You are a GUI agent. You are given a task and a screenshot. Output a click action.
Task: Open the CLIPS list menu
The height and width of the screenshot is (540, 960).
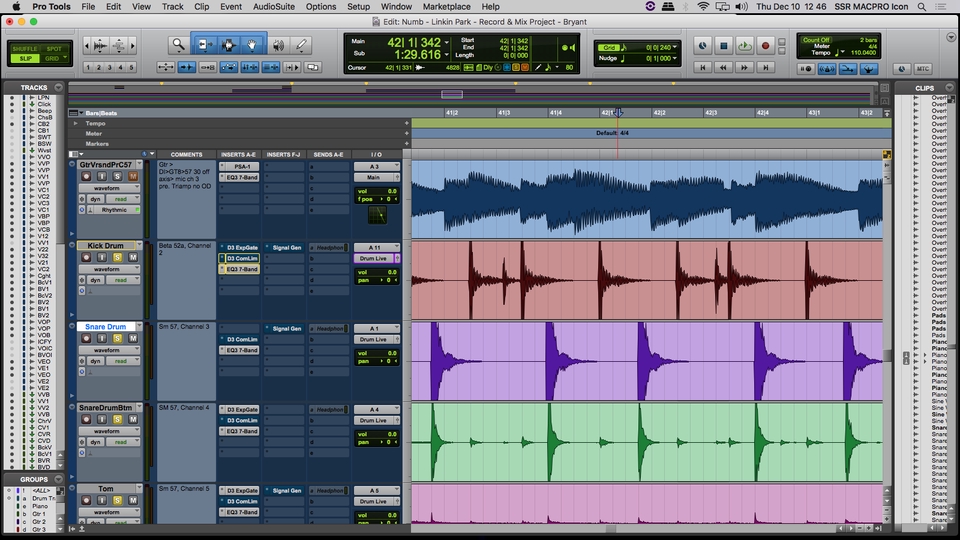[x=950, y=88]
